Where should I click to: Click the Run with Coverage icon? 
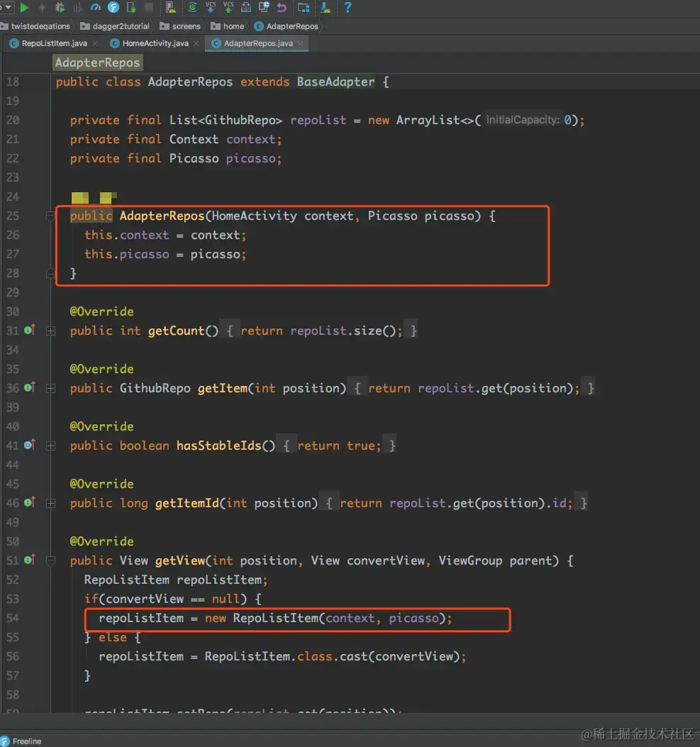tap(77, 7)
